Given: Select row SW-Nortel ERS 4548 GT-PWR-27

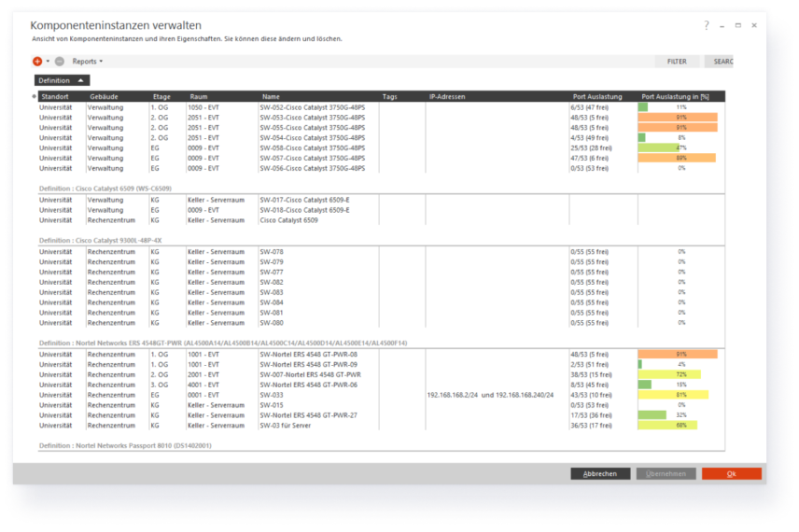Looking at the screenshot, I should tap(381, 415).
